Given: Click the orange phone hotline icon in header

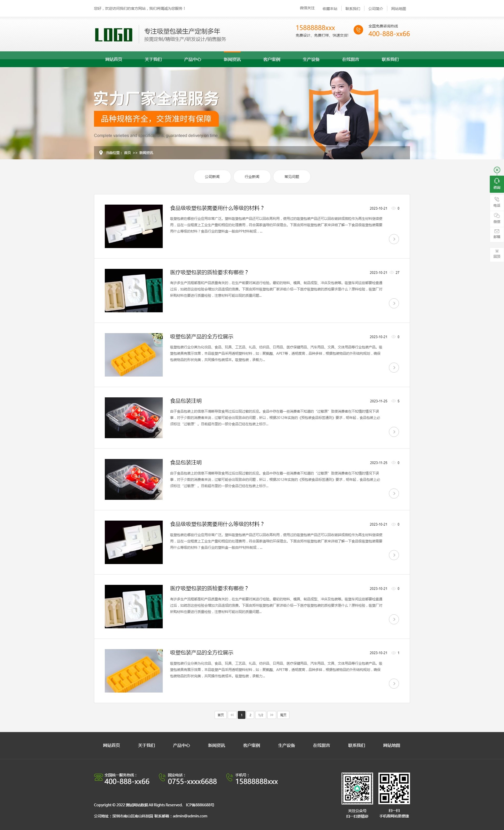Looking at the screenshot, I should click(x=358, y=30).
